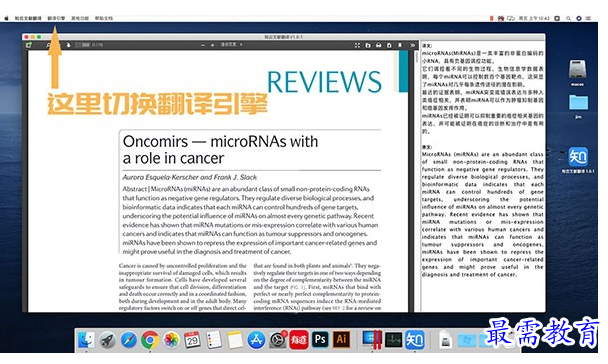Open Google Chrome from the dock

click(150, 340)
